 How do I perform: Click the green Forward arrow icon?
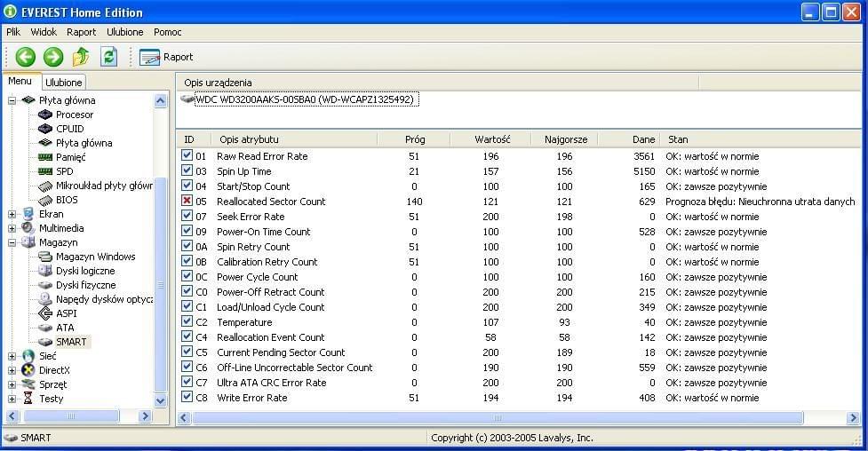53,57
